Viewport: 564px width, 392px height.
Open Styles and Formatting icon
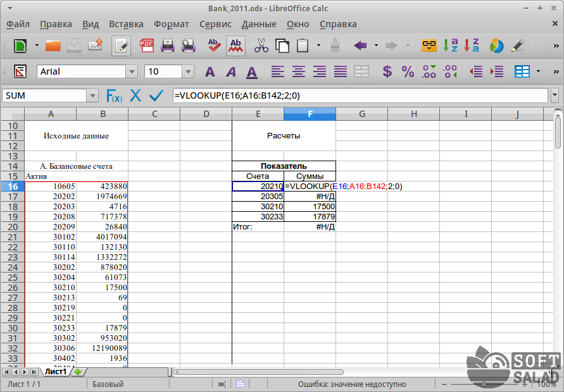tap(20, 71)
